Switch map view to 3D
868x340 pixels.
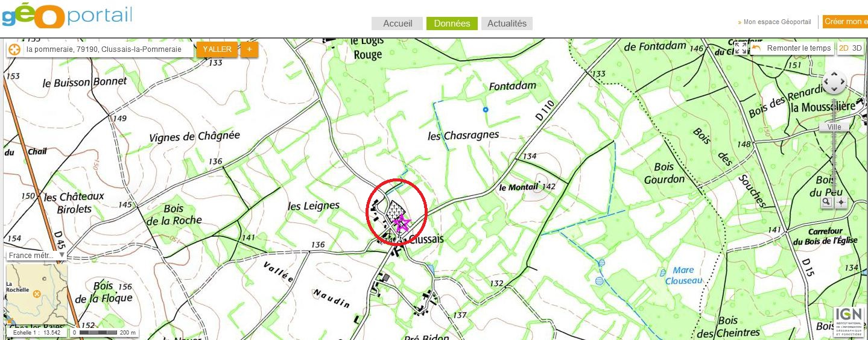pos(857,48)
